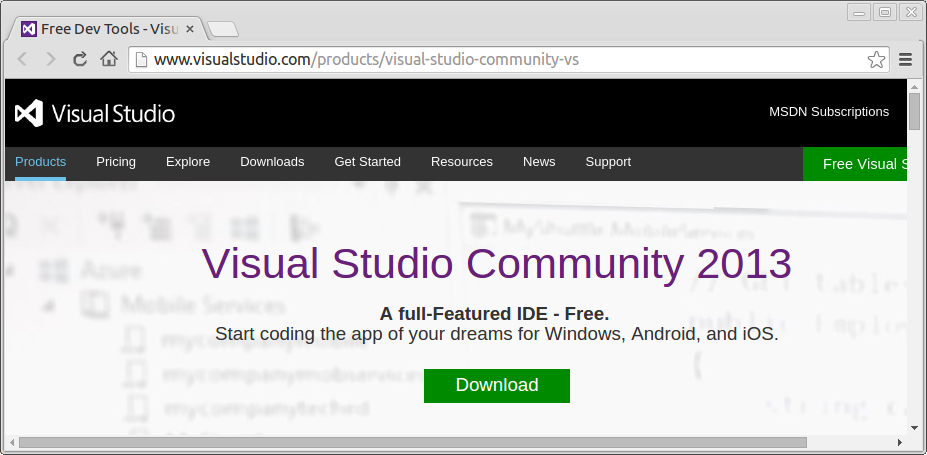Click the horizontal scrollbar thumb
The width and height of the screenshot is (927, 455).
(413, 443)
